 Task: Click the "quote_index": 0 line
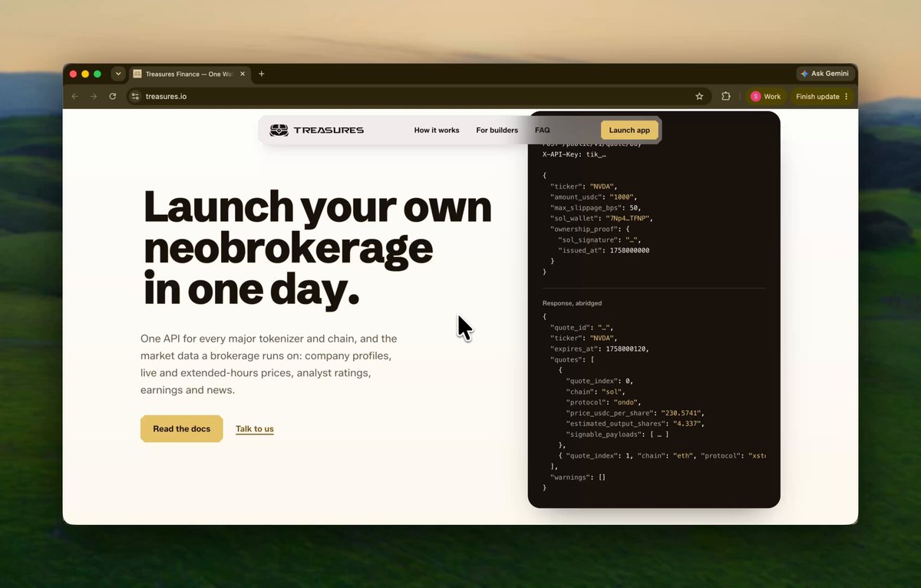(599, 381)
